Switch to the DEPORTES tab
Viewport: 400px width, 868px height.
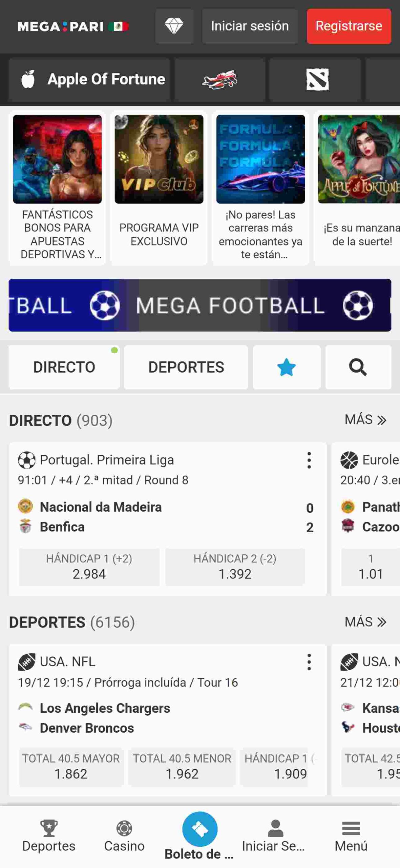point(186,367)
